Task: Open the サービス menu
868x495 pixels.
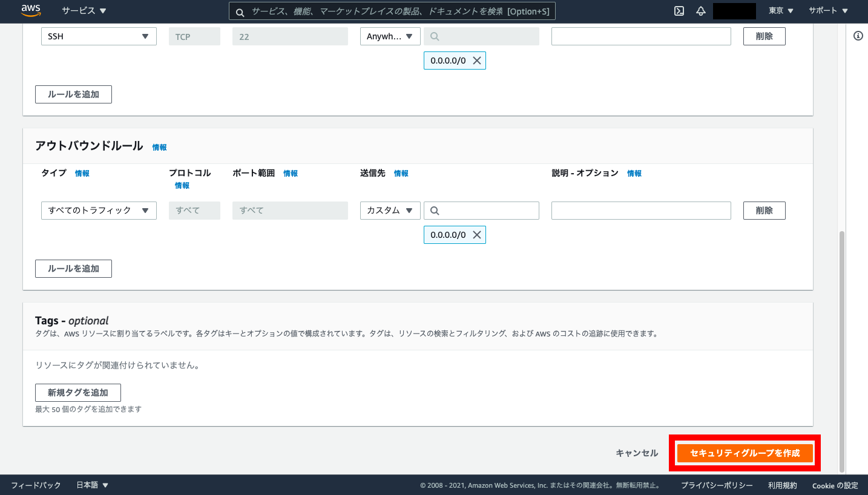Action: tap(84, 11)
